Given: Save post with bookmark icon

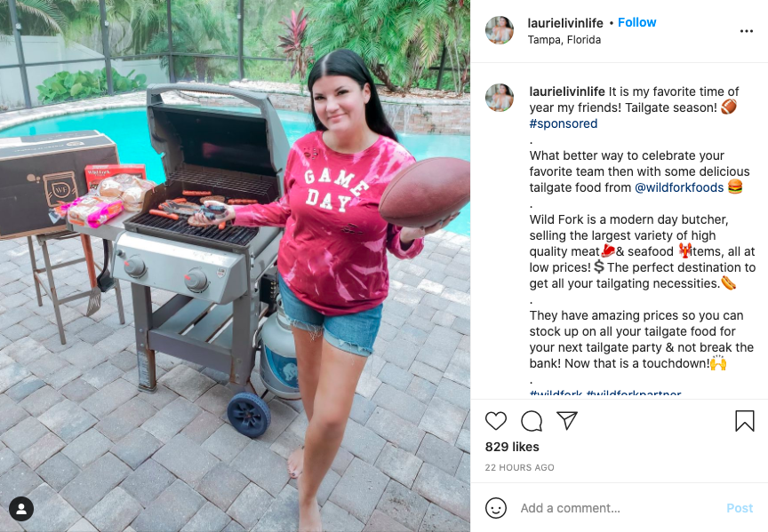Looking at the screenshot, I should [x=745, y=421].
